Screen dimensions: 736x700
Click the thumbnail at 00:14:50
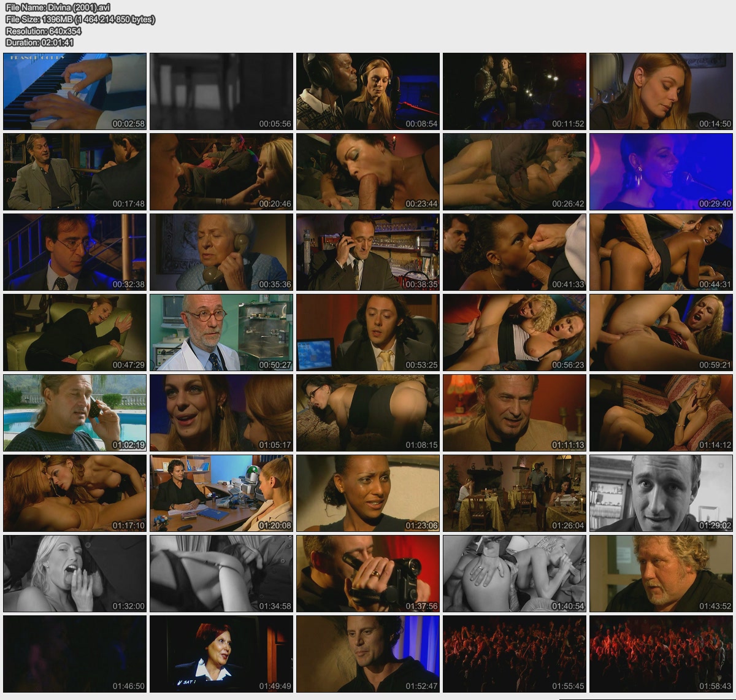[x=661, y=91]
